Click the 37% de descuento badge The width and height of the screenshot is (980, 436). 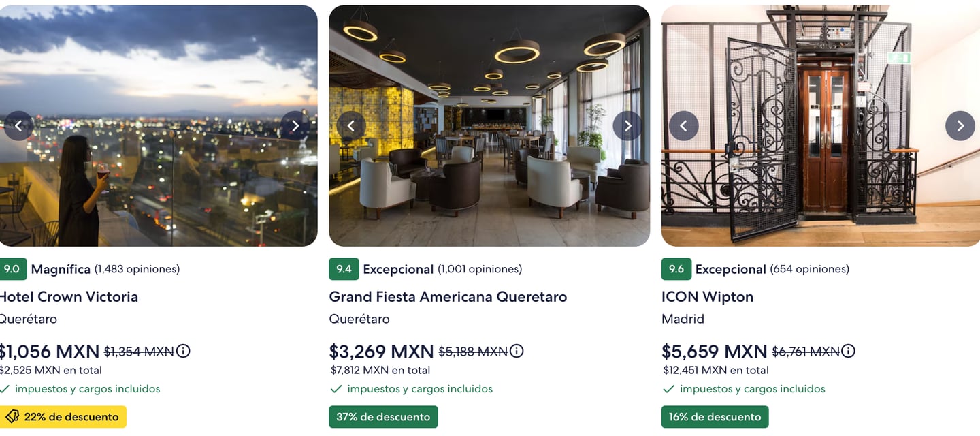tap(383, 417)
